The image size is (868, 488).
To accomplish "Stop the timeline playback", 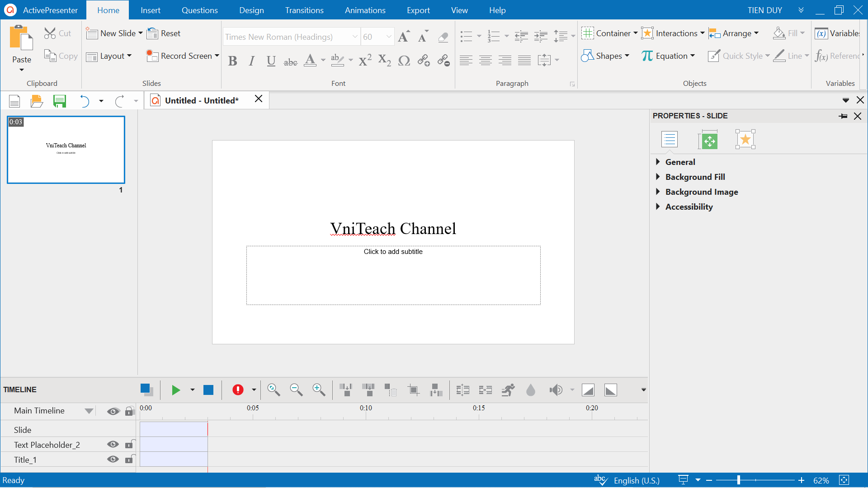I will click(x=208, y=390).
